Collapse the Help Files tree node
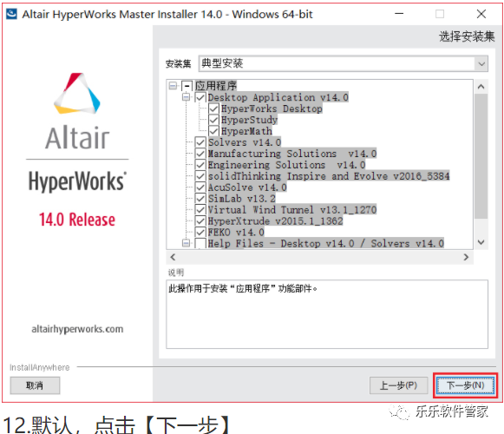This screenshot has height=434, width=504. [x=186, y=243]
